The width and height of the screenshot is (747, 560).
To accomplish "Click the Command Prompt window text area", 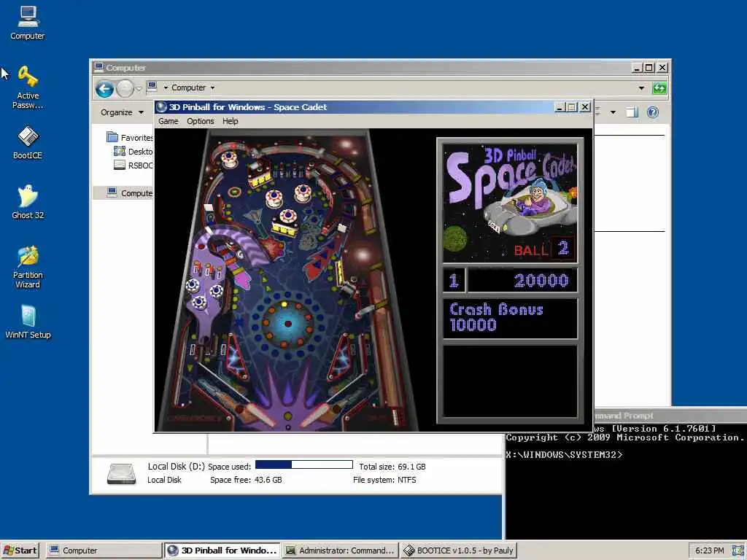I will tap(625, 481).
